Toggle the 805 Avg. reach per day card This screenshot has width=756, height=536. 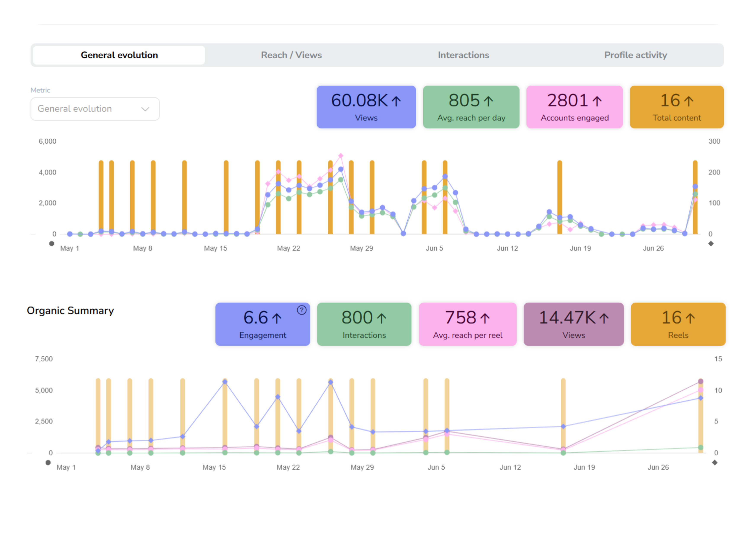tap(471, 107)
